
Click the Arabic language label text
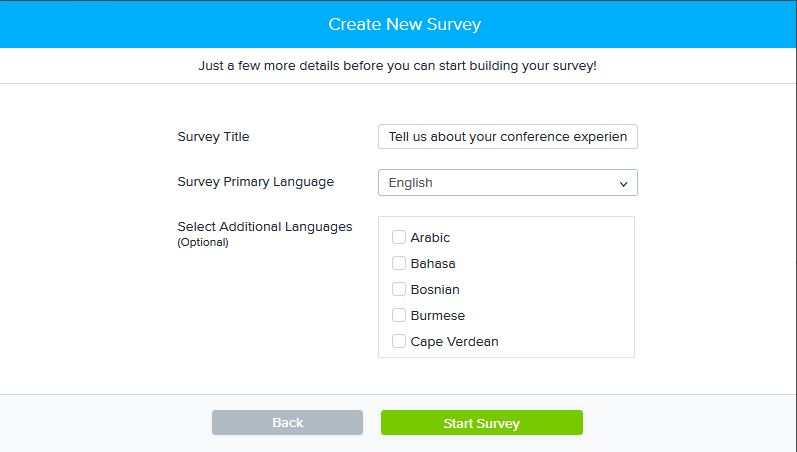pyautogui.click(x=430, y=238)
